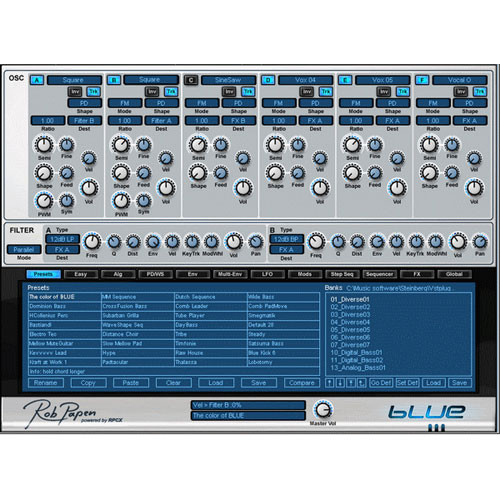This screenshot has height=500, width=500.
Task: Click Filter A Q knob
Action: click(x=114, y=242)
